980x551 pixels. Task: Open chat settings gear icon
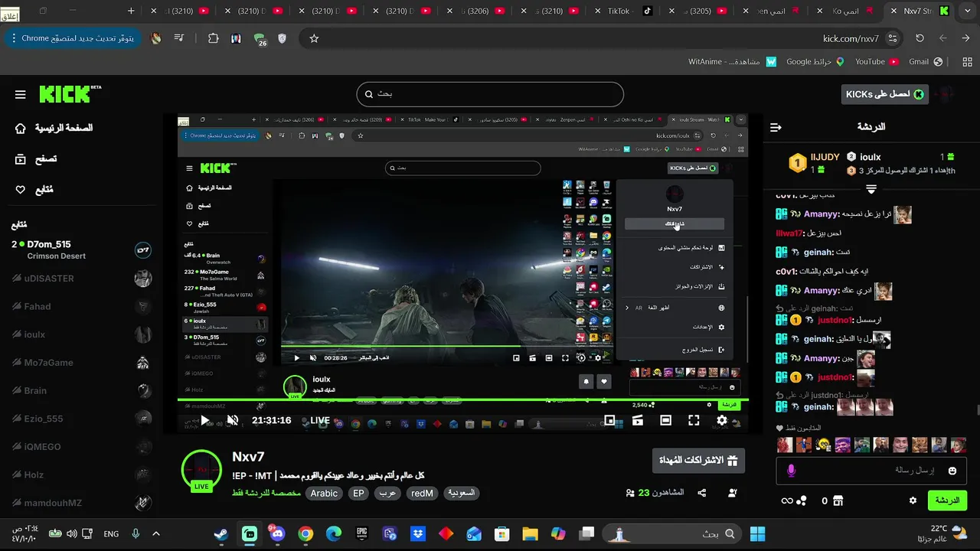pos(913,500)
